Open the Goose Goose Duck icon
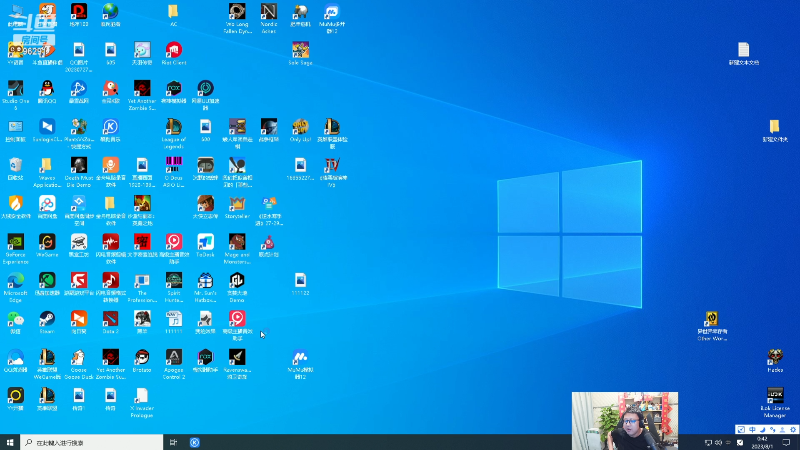This screenshot has height=450, width=800. click(79, 364)
